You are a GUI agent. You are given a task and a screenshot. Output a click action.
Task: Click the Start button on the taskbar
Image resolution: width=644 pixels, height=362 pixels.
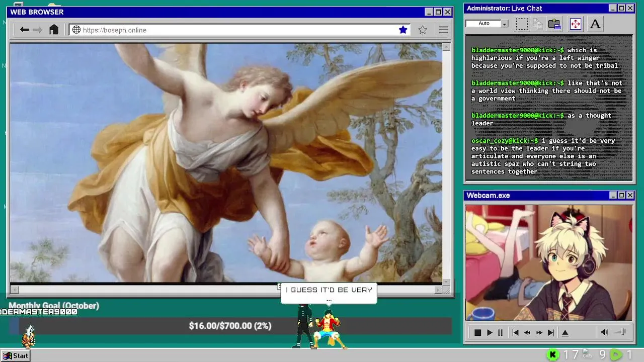[16, 355]
